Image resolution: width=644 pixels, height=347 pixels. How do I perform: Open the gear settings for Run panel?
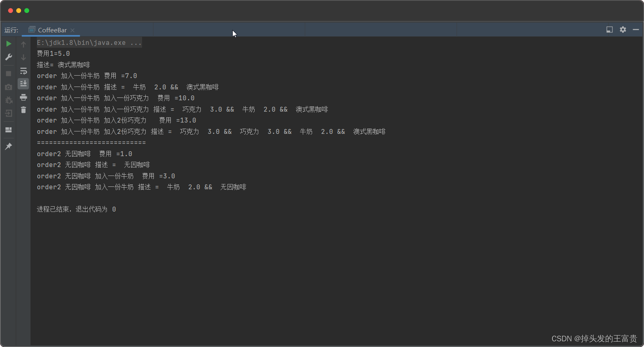[x=623, y=30]
